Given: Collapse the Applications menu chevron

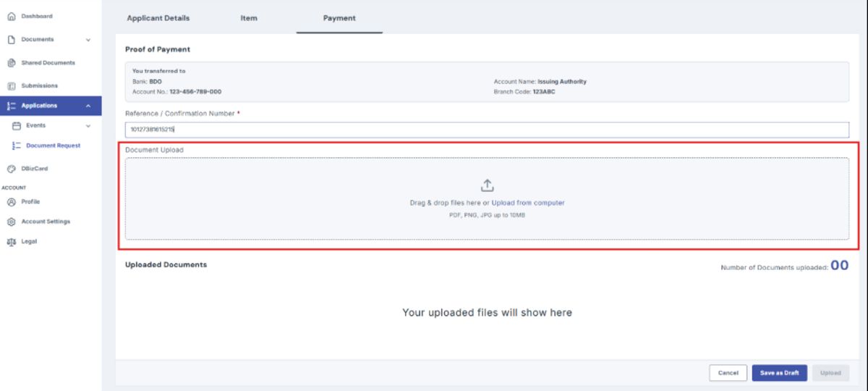Looking at the screenshot, I should (88, 106).
